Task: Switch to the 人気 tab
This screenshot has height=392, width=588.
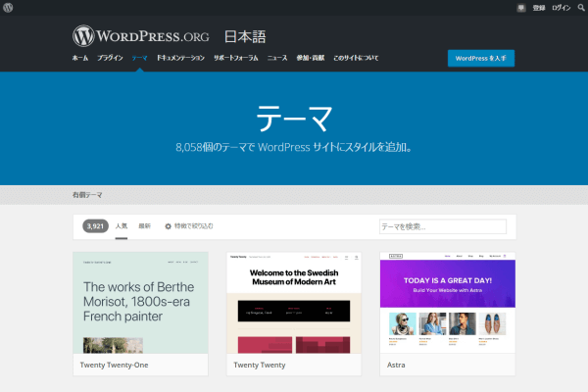Action: [x=122, y=225]
